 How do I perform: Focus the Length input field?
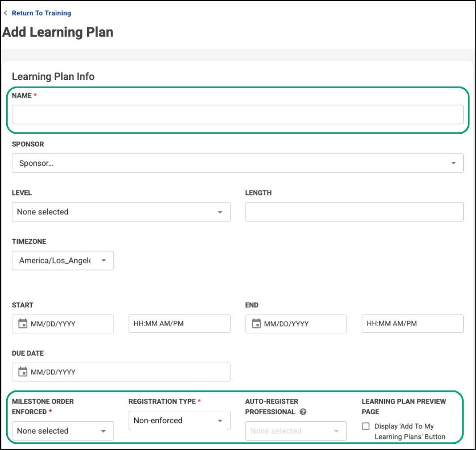[x=354, y=212]
